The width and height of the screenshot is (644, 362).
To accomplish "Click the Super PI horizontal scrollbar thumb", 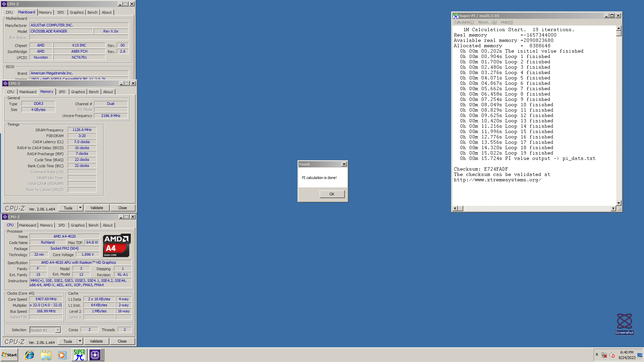I will [x=461, y=208].
